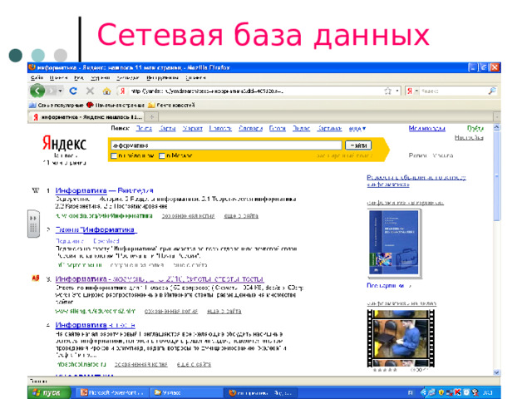Screen dimensions: 532x399
Task: Open result Газета "Информатика"
Action: [x=96, y=229]
